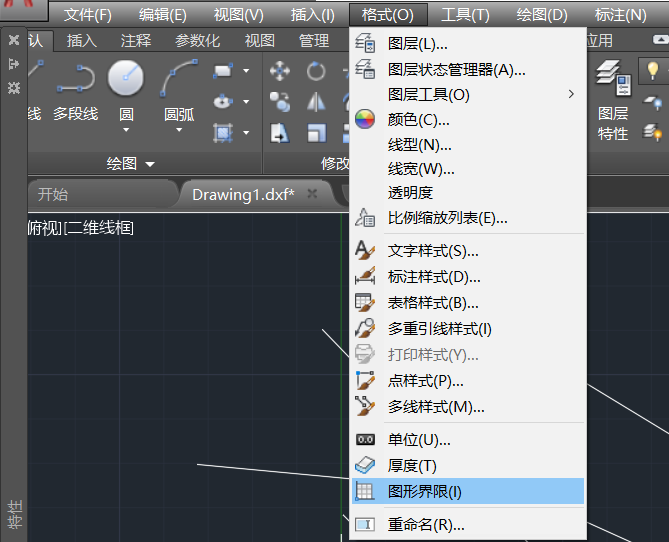The width and height of the screenshot is (669, 542).
Task: Open the 绘图(D) menu
Action: pyautogui.click(x=541, y=15)
